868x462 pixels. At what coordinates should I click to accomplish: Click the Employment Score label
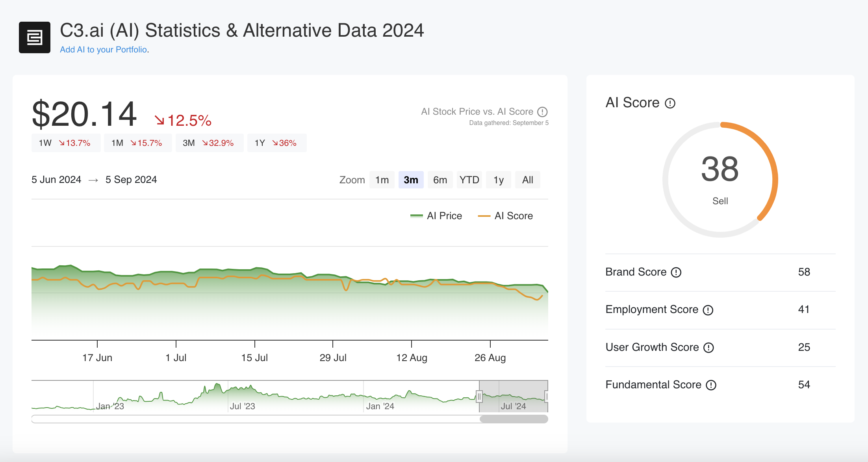tap(652, 309)
